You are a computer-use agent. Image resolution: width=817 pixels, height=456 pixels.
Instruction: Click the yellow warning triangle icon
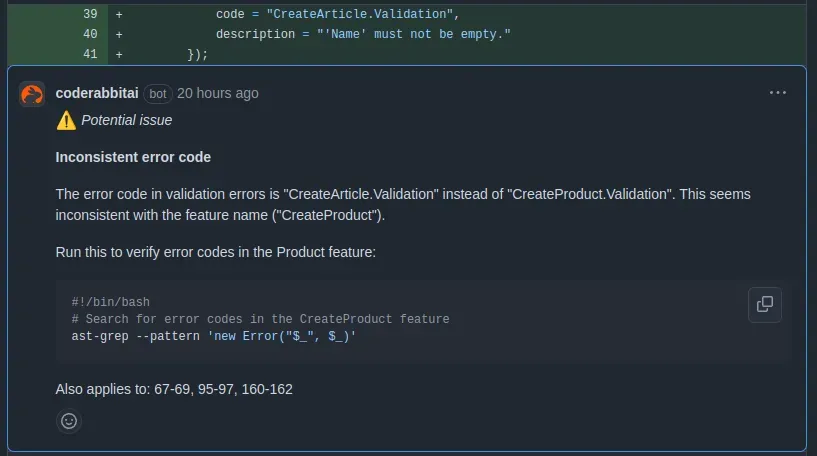66,120
